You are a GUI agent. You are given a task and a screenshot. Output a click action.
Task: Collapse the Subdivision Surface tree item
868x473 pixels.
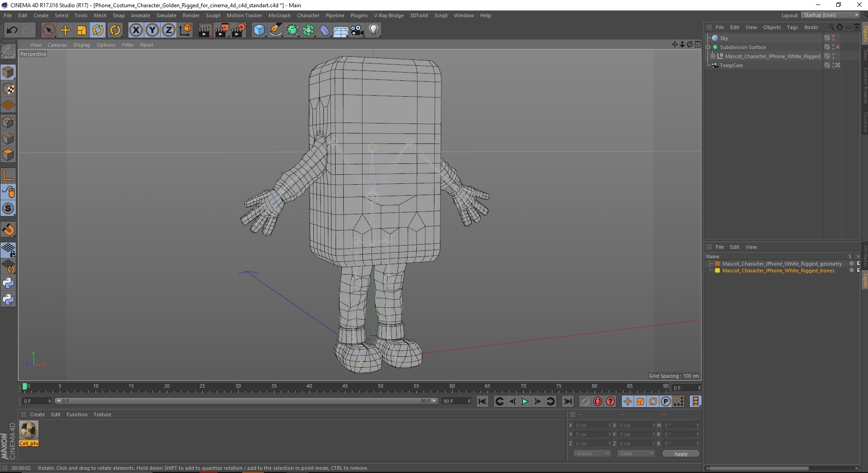click(708, 47)
